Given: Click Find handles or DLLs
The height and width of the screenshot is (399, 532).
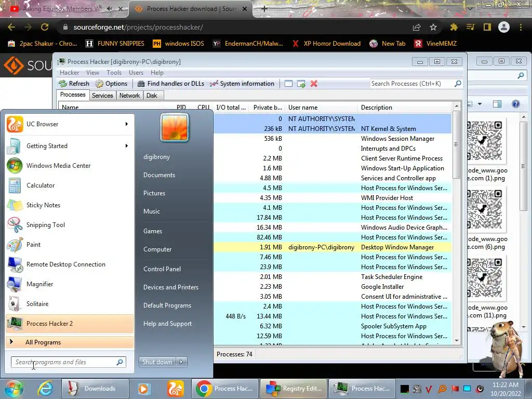Looking at the screenshot, I should [170, 84].
